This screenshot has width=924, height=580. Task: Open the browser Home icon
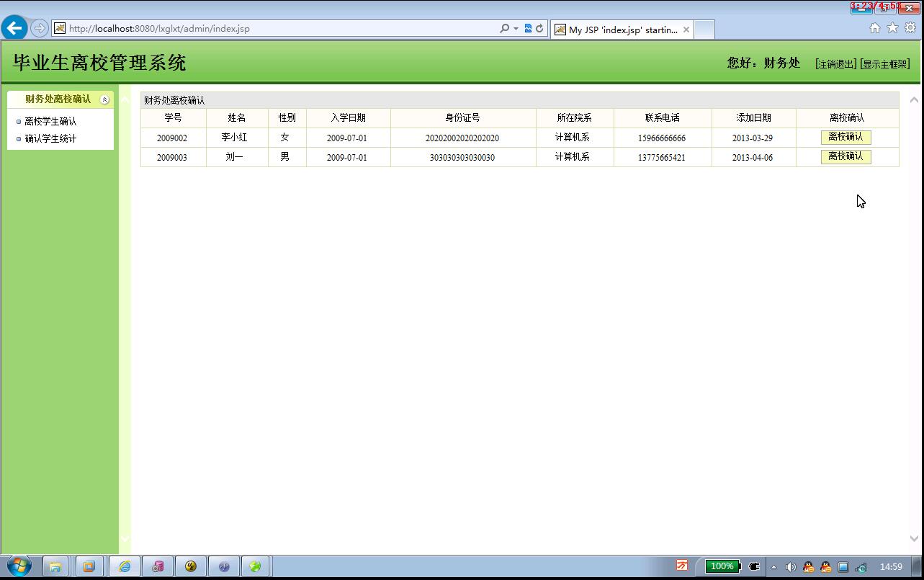point(874,28)
